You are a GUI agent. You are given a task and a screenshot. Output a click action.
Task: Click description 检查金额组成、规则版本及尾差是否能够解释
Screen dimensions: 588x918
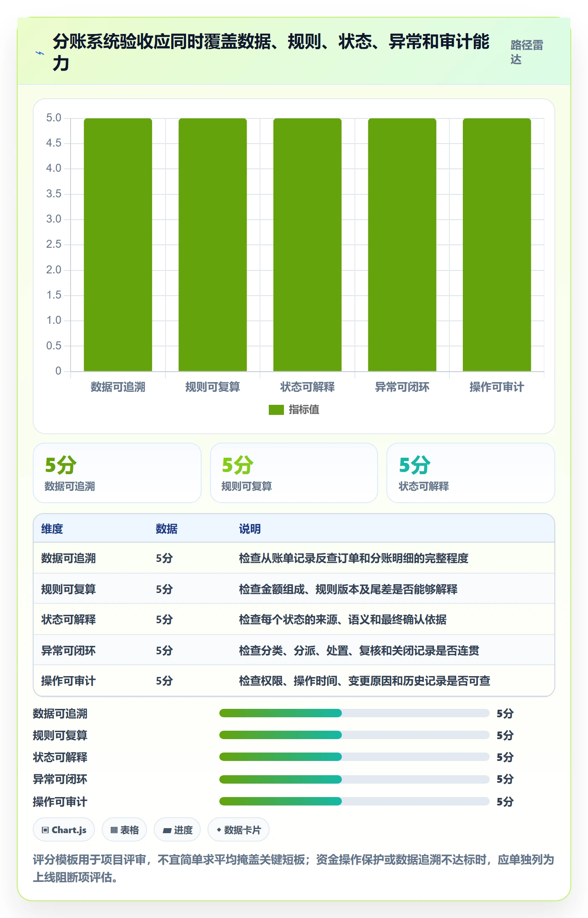(x=348, y=589)
